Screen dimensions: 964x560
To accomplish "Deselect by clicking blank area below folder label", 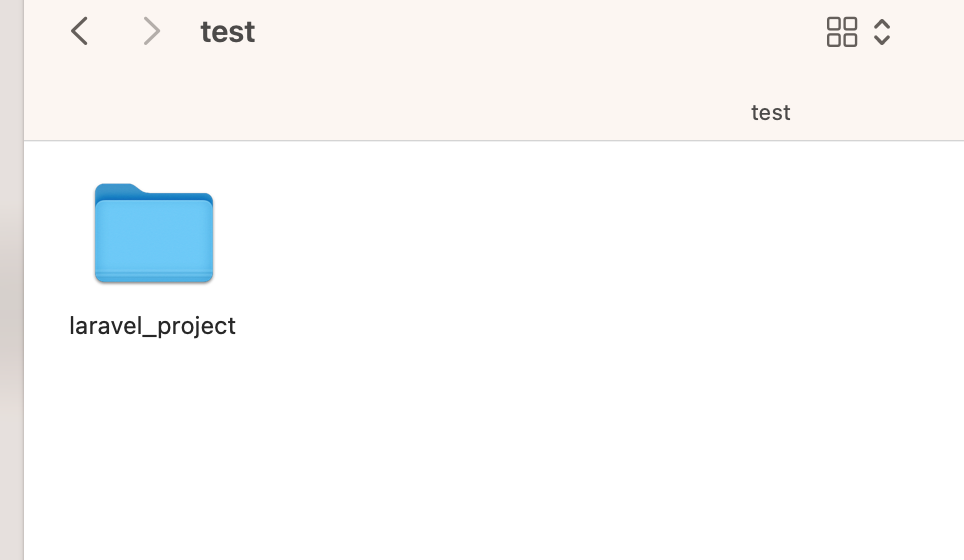I will pos(152,443).
